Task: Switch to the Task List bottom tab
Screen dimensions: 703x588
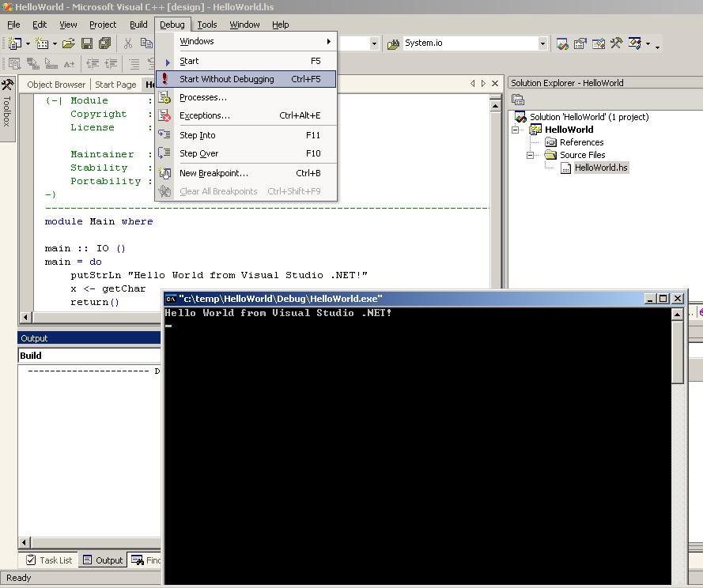Action: pyautogui.click(x=49, y=560)
